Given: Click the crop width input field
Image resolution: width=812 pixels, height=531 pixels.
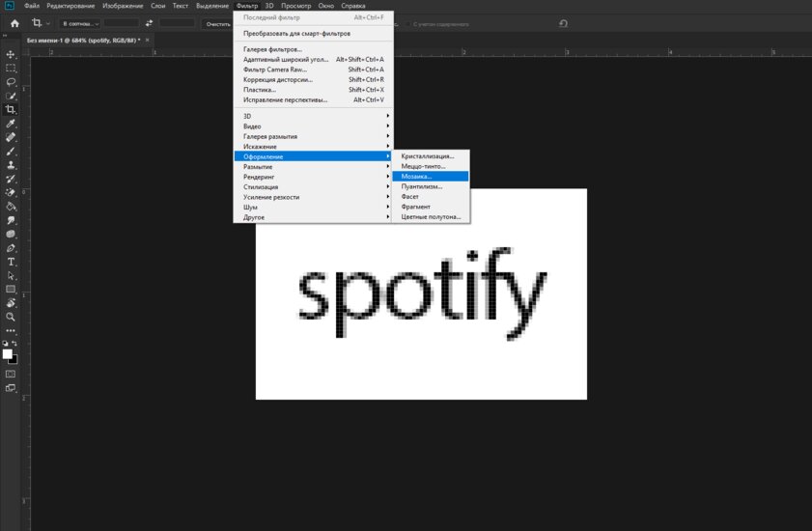Looking at the screenshot, I should click(122, 23).
